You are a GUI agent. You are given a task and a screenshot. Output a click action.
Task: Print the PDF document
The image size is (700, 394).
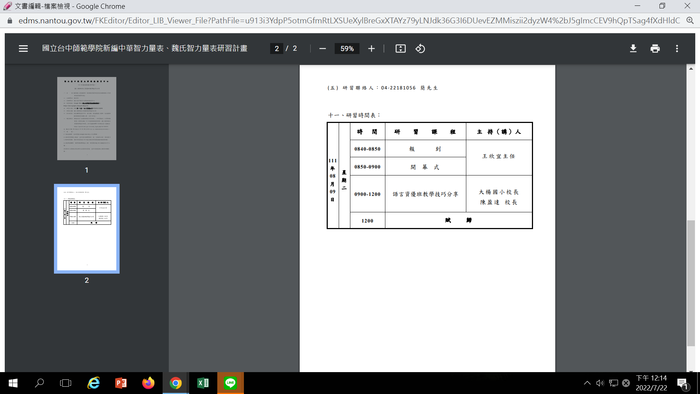point(655,49)
